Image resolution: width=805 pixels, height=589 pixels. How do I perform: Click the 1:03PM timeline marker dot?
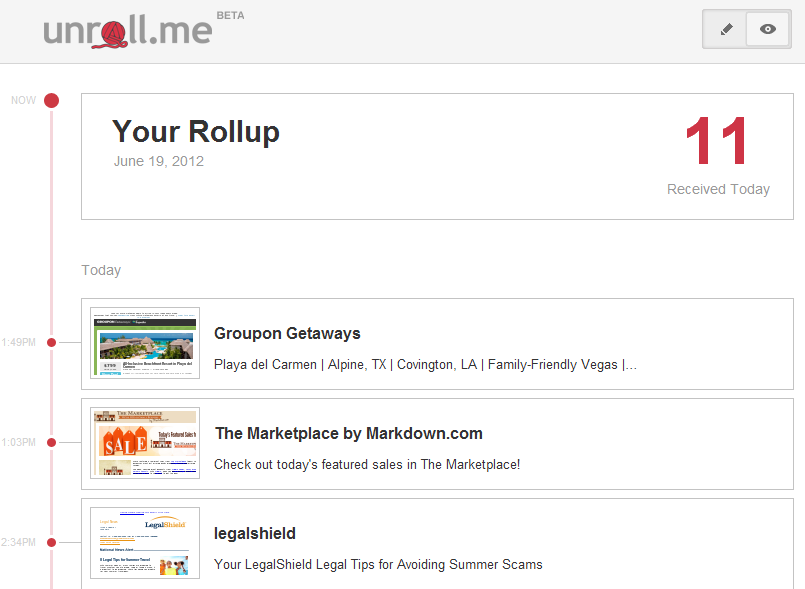51,442
